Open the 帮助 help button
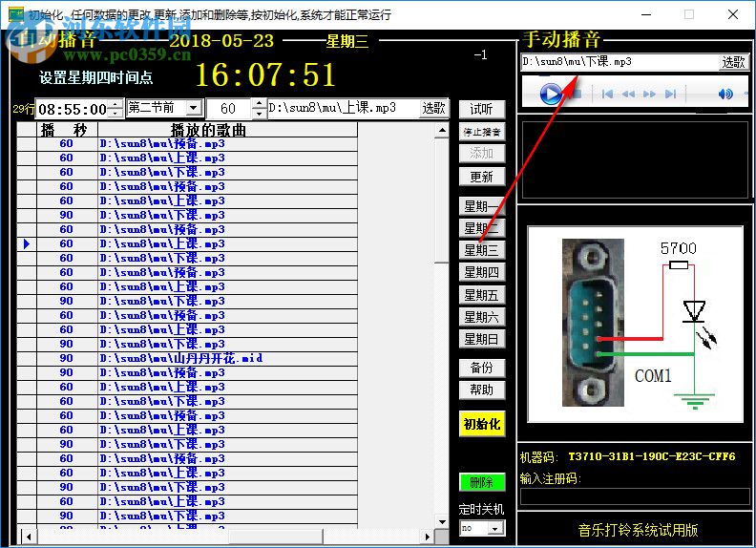This screenshot has width=756, height=548. pos(482,390)
